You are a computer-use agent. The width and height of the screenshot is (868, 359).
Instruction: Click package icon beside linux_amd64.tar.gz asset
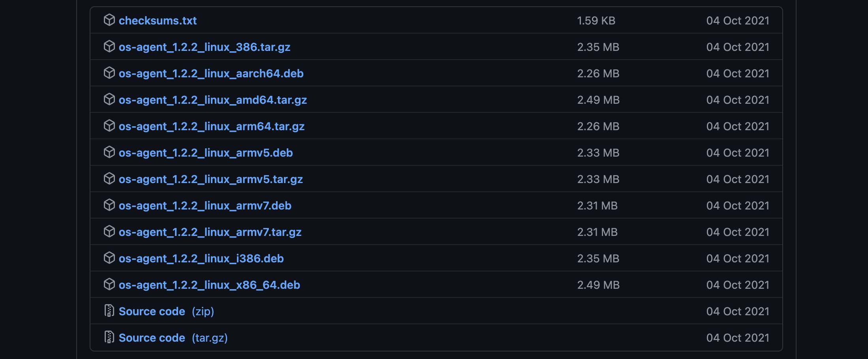coord(109,99)
